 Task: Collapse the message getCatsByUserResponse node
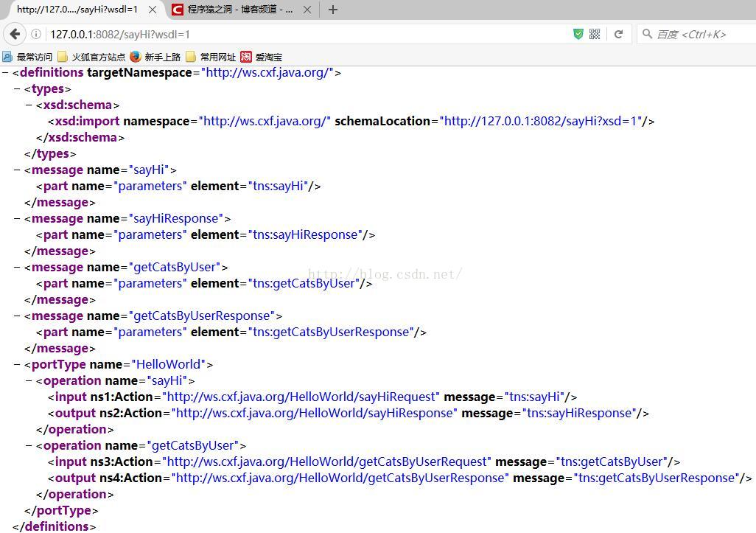click(x=18, y=316)
